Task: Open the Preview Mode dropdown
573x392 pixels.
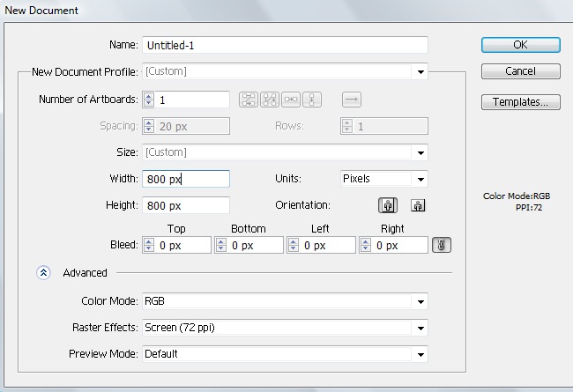Action: pos(285,354)
